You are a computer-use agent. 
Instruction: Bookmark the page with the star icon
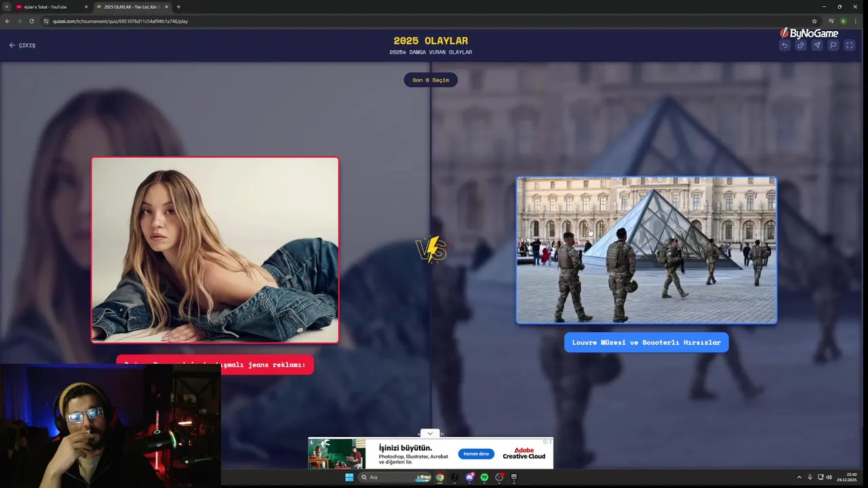point(814,21)
